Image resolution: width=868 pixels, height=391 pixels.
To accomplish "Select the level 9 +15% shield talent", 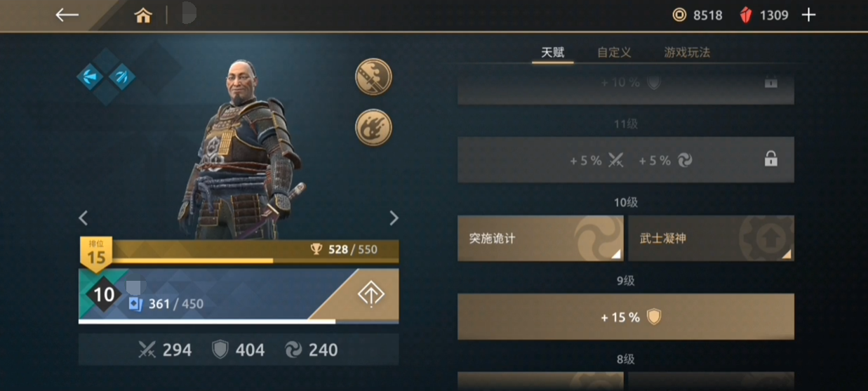I will (x=626, y=317).
